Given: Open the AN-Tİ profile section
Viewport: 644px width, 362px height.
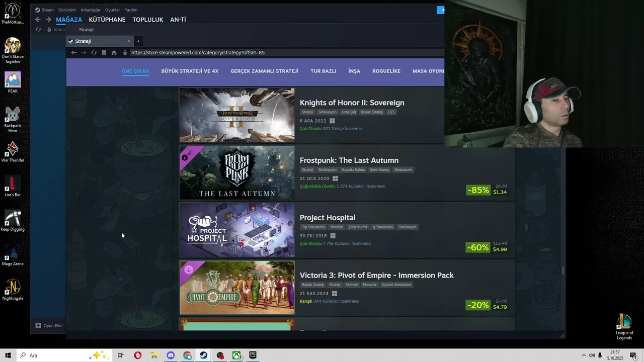Looking at the screenshot, I should point(178,20).
